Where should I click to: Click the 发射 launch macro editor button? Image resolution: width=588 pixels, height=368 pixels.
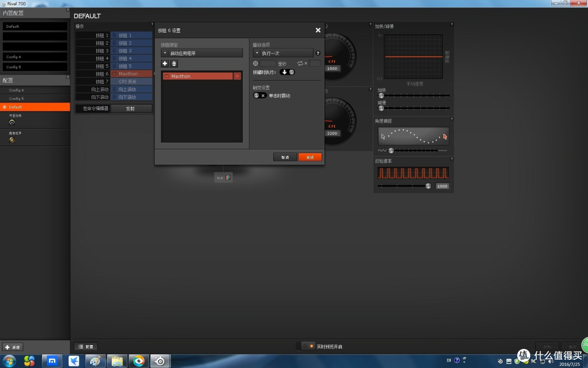coord(131,108)
